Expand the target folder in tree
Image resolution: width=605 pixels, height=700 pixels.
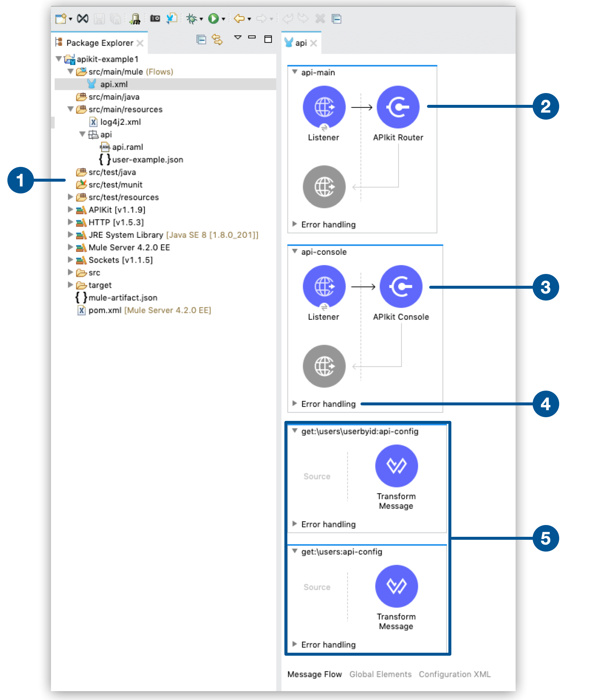pyautogui.click(x=70, y=285)
